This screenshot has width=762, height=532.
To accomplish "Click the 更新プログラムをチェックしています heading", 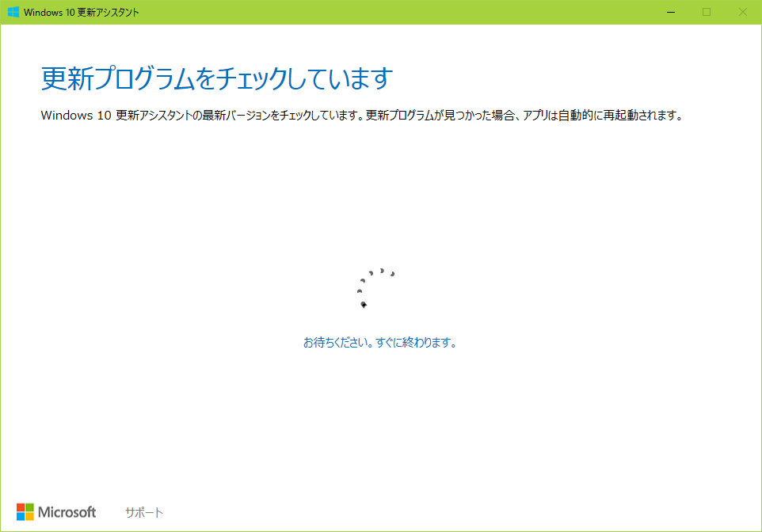I will click(217, 78).
